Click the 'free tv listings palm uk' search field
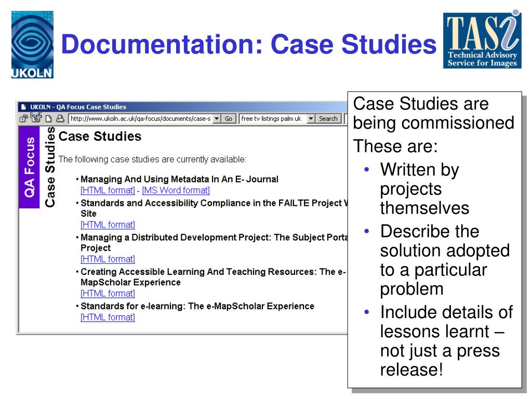Screen dimensions: 532x399 point(273,119)
